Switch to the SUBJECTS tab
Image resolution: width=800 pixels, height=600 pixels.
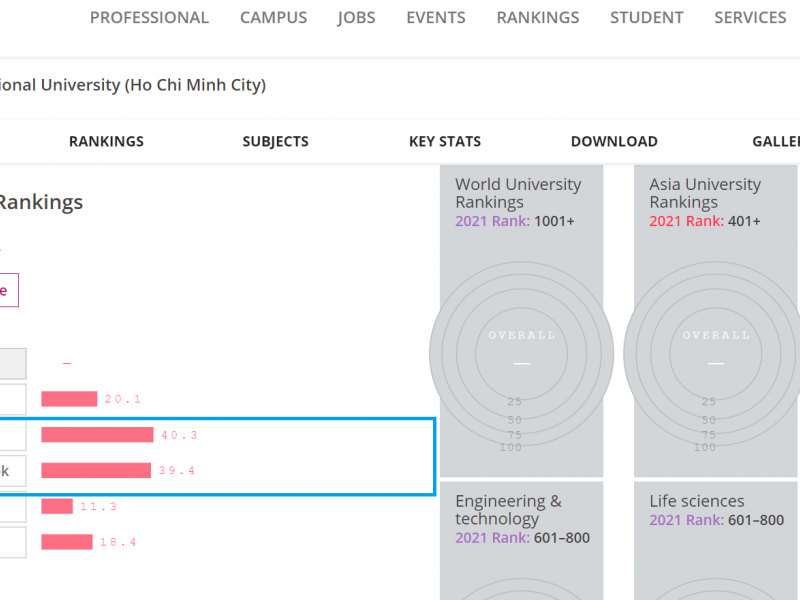[x=275, y=142]
